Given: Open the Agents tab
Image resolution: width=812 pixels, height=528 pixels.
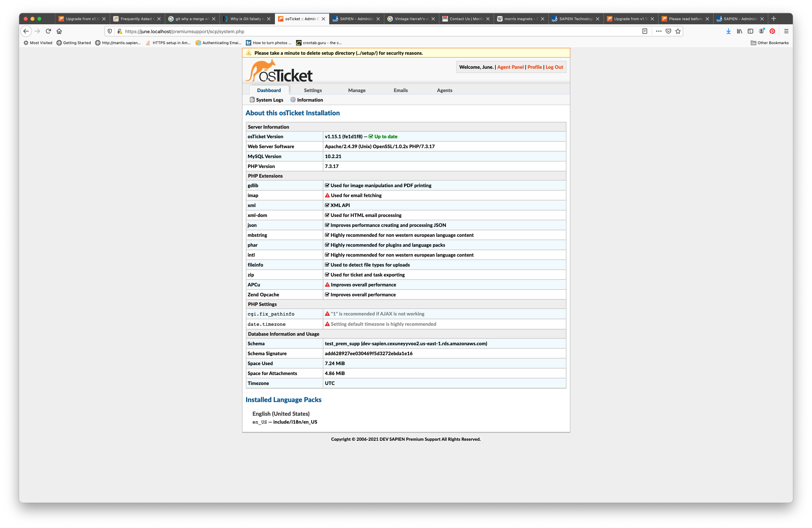Looking at the screenshot, I should (444, 90).
